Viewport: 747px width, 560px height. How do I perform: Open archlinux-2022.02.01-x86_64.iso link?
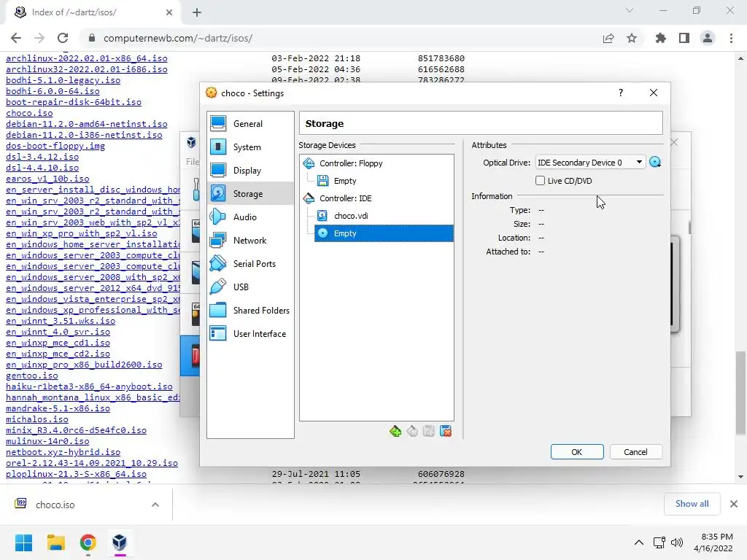[x=87, y=58]
